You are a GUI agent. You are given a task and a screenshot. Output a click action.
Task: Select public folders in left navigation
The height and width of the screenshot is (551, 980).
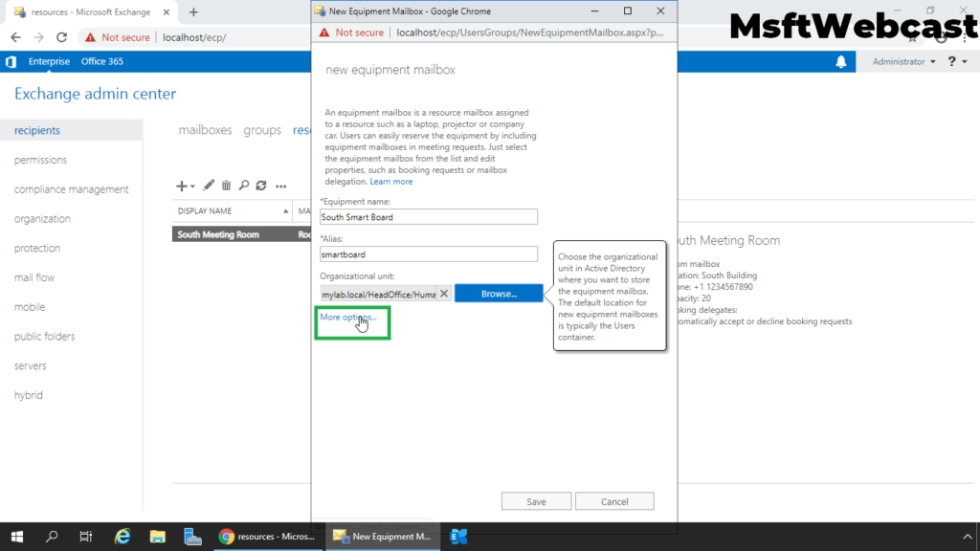coord(44,336)
